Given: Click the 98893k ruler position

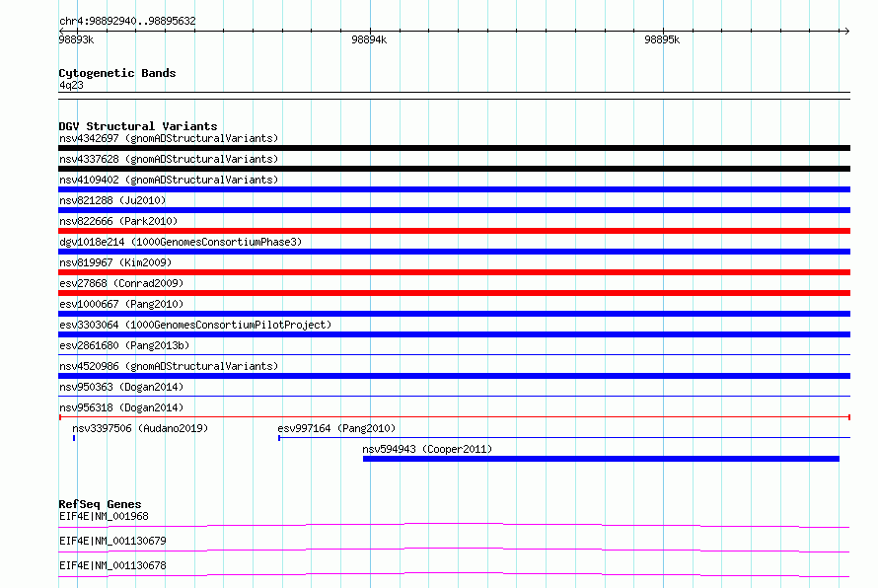Looking at the screenshot, I should tap(76, 39).
